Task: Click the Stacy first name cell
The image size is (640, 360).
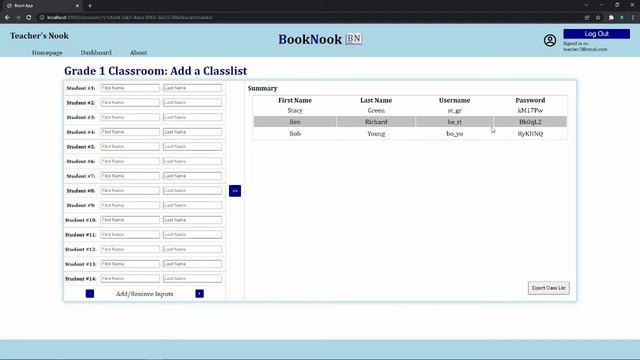Action: point(295,111)
